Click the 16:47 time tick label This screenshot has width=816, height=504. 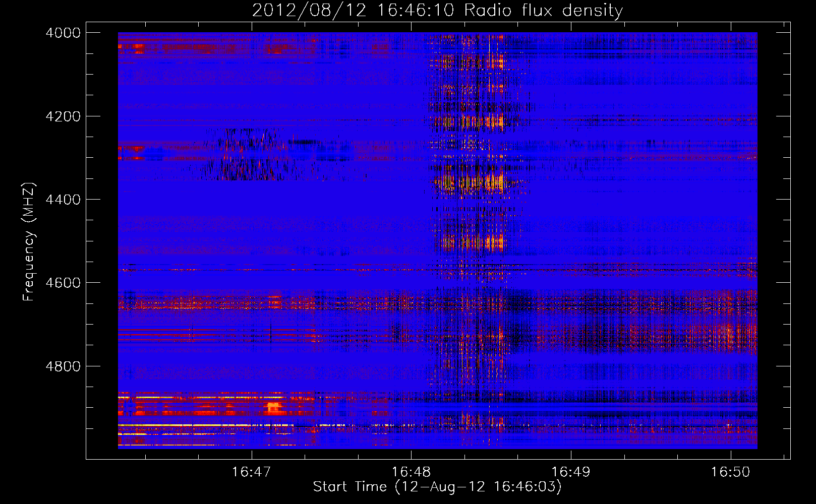click(251, 472)
